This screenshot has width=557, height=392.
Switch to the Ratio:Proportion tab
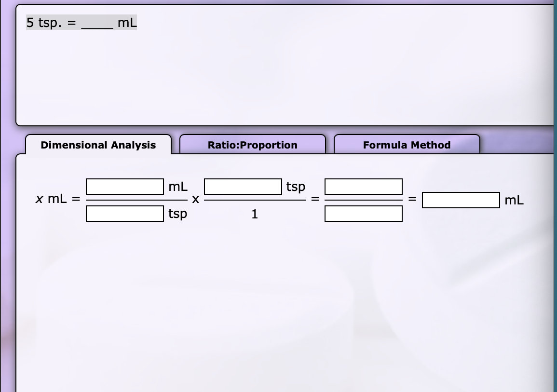click(252, 145)
